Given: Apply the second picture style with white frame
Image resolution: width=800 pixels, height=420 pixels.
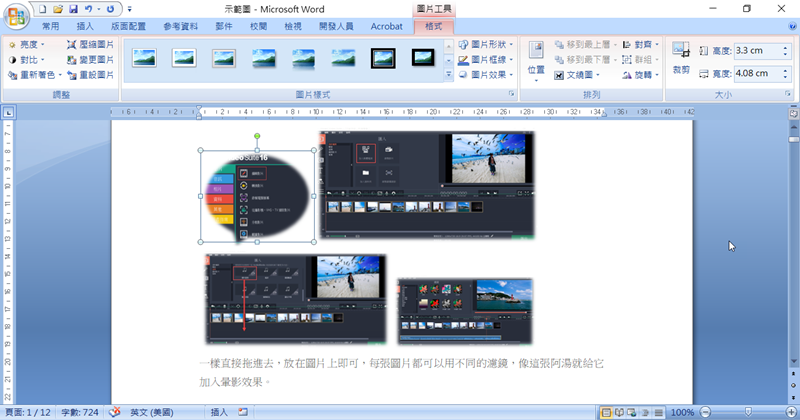Looking at the screenshot, I should point(184,58).
